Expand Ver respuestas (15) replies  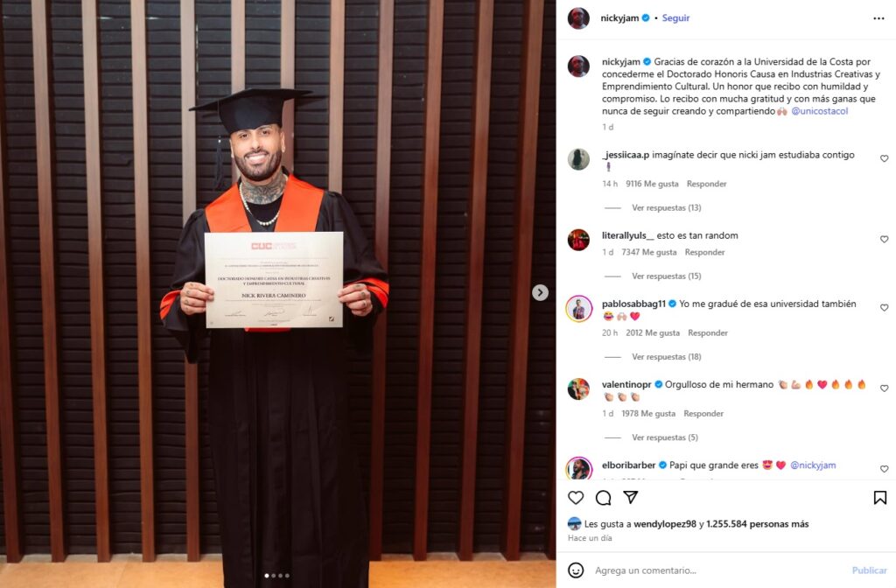666,276
